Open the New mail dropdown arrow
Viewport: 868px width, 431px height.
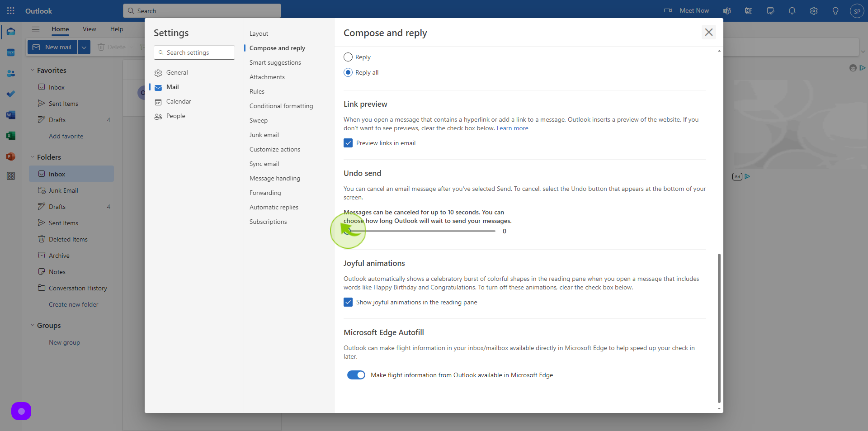(84, 47)
